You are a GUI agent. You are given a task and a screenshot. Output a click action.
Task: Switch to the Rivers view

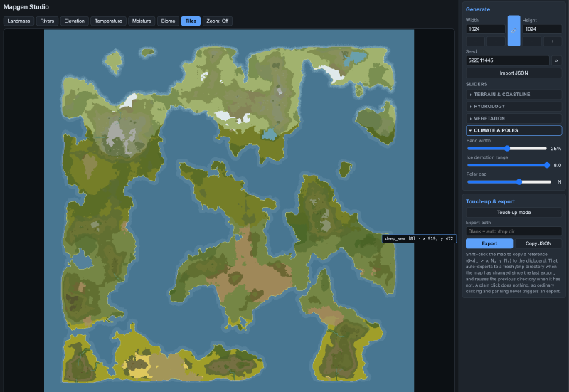(47, 21)
